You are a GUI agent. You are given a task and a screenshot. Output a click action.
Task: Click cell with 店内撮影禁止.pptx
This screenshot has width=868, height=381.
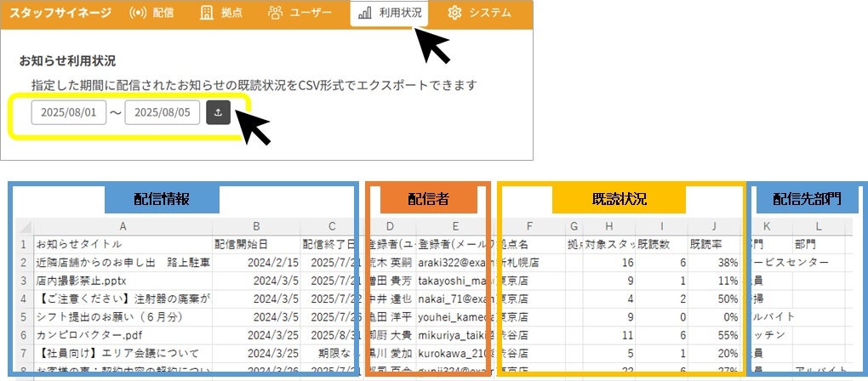[x=123, y=281]
